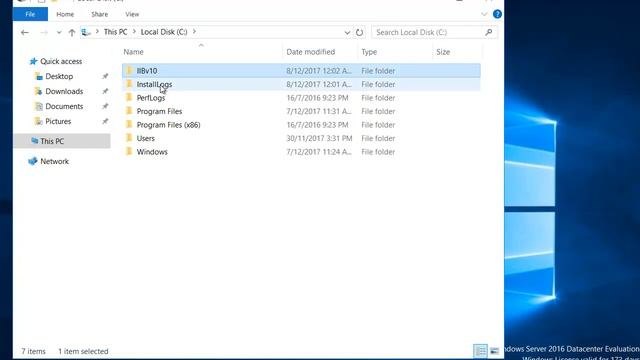Image resolution: width=640 pixels, height=360 pixels.
Task: Select the IIBv10 folder name
Action: (147, 71)
